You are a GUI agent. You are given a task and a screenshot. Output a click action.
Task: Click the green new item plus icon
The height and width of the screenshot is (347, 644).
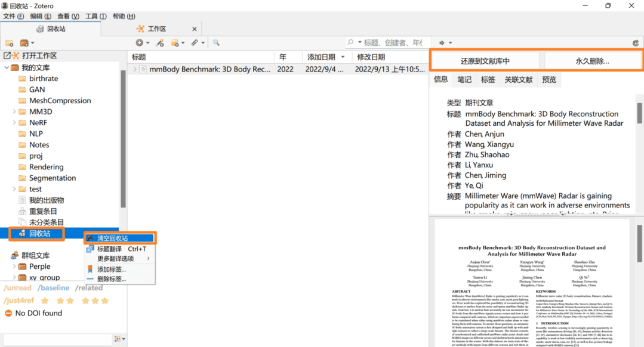coord(139,43)
